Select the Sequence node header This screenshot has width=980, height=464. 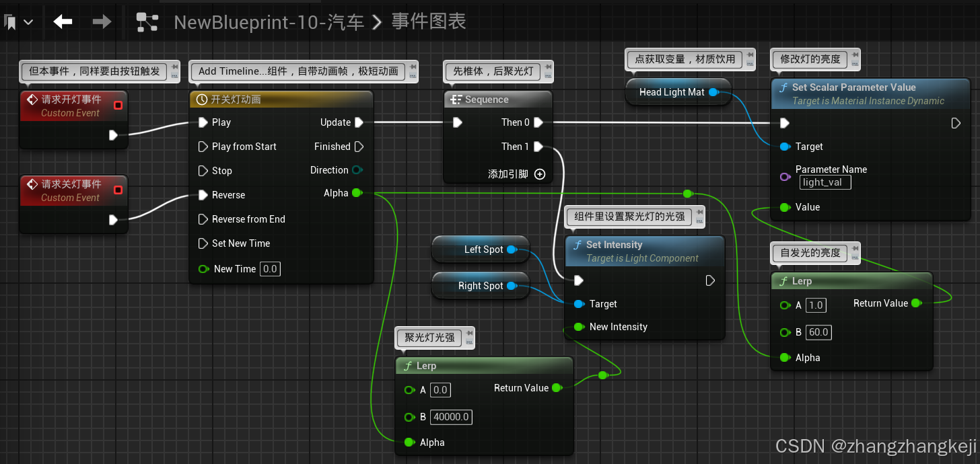pyautogui.click(x=499, y=100)
